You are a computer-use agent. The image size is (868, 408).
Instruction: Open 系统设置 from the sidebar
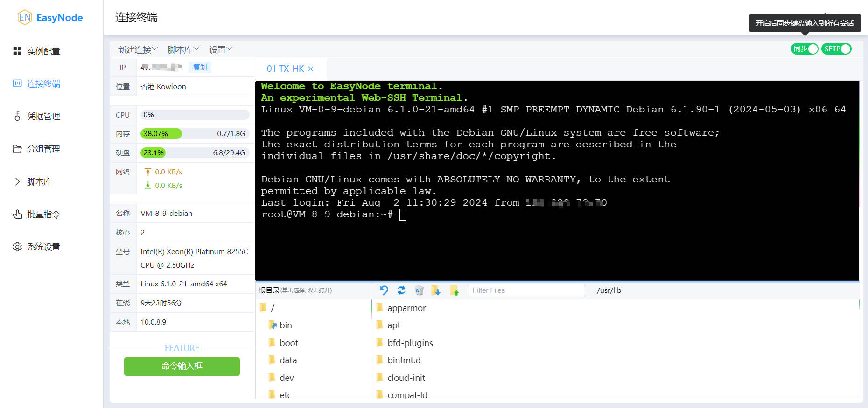[x=43, y=247]
